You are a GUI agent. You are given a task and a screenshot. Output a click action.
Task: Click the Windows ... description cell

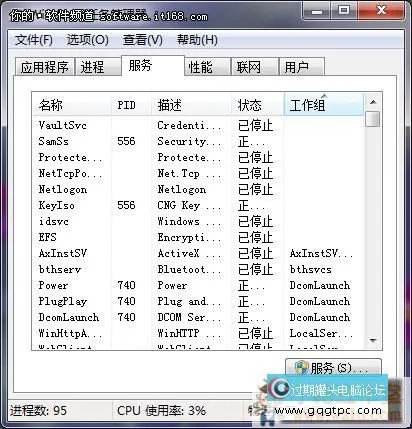(x=189, y=221)
